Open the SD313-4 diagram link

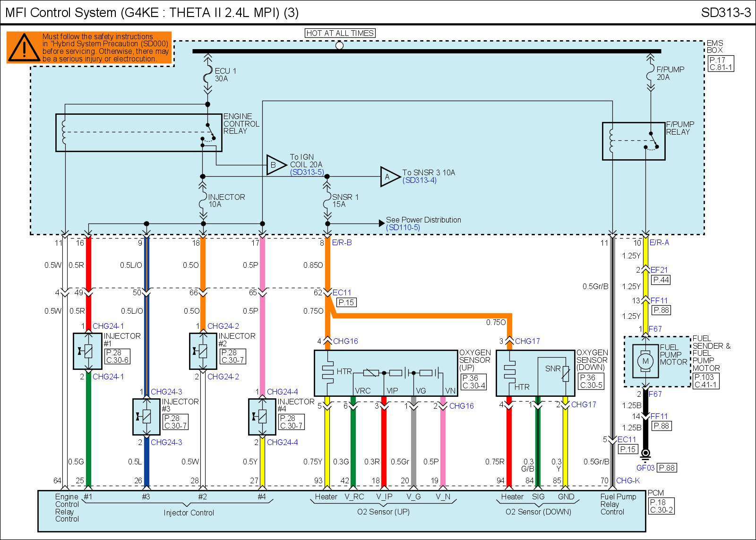419,180
